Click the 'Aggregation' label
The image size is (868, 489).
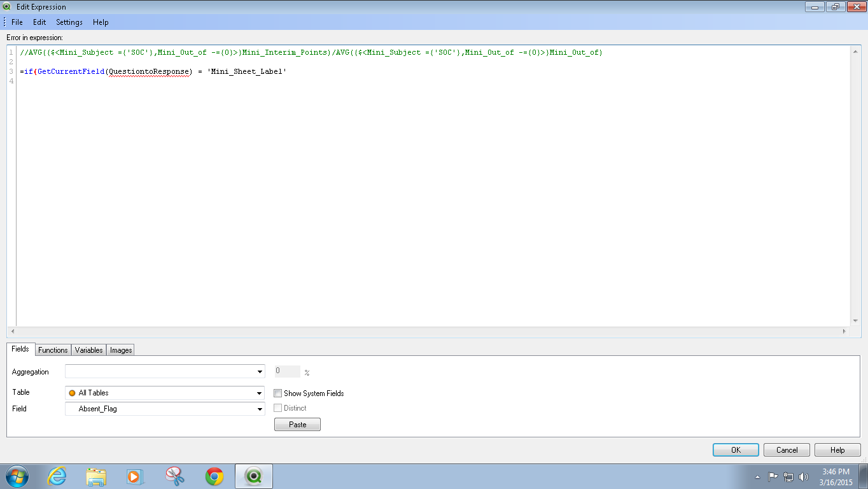pyautogui.click(x=31, y=372)
